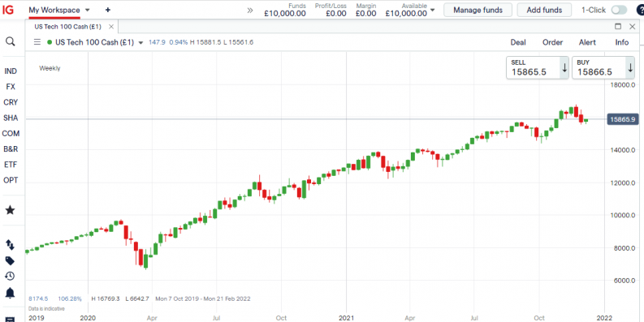Image resolution: width=644 pixels, height=322 pixels.
Task: Open ETF category in sidebar
Action: (x=11, y=165)
